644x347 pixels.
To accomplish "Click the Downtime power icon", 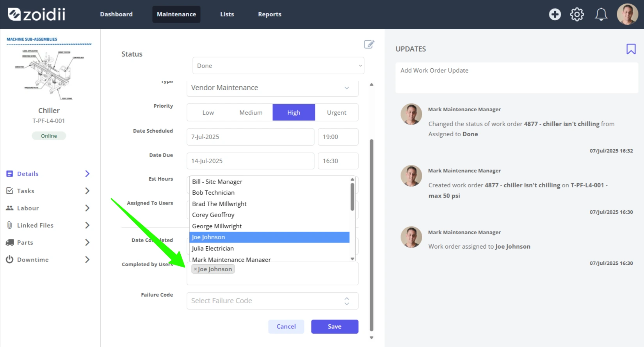I will click(x=10, y=260).
